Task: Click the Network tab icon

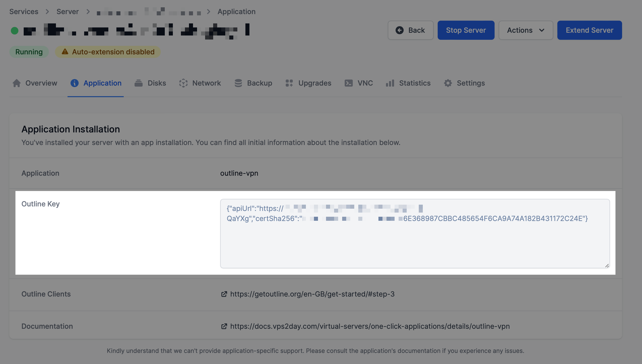Action: (183, 83)
